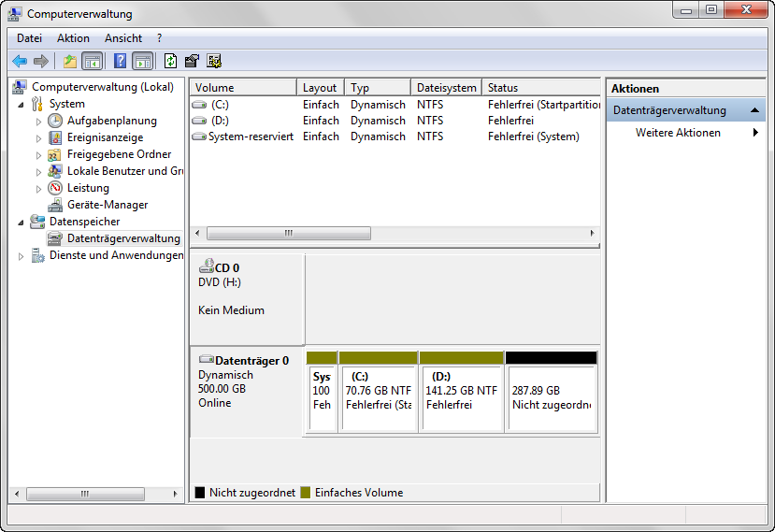The height and width of the screenshot is (532, 775).
Task: Open Weitere Aktionen submenu
Action: coord(686,133)
